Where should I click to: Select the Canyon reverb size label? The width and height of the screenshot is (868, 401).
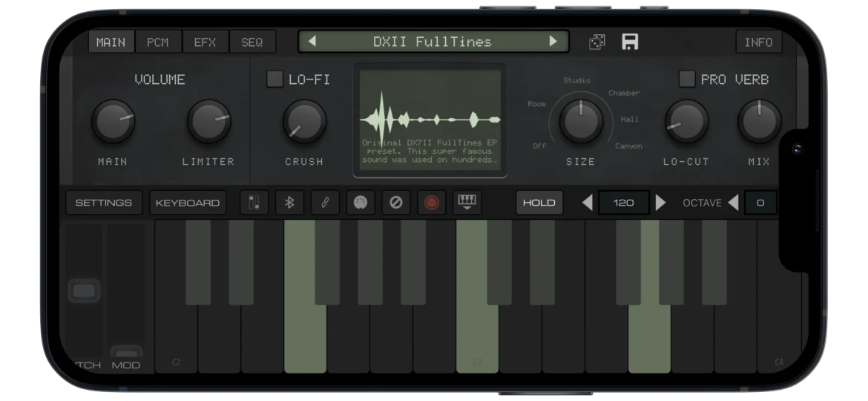(x=629, y=146)
